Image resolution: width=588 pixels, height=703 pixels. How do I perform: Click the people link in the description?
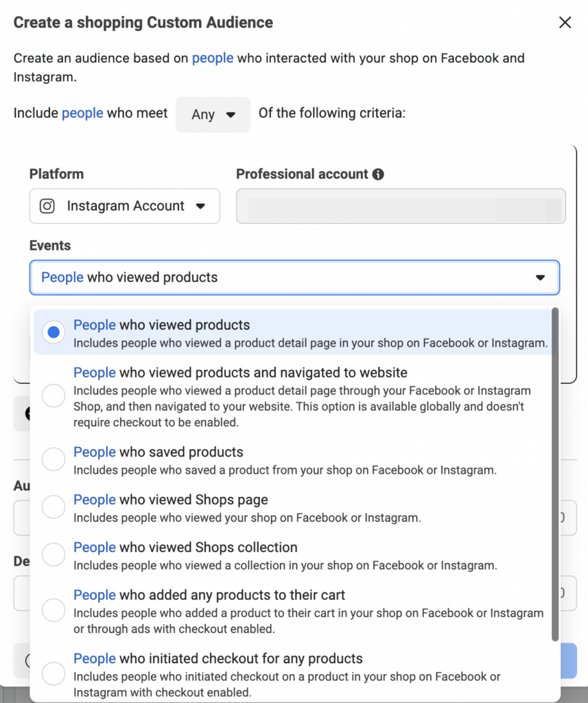click(213, 58)
